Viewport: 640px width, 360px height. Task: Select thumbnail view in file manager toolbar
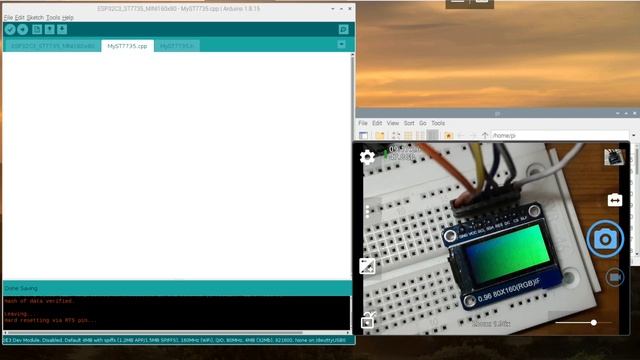[x=408, y=135]
